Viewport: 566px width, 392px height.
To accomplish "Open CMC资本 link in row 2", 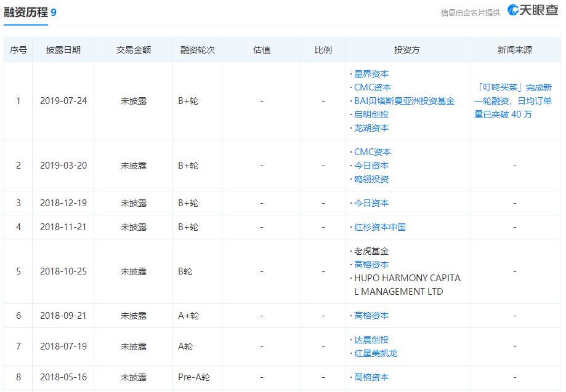I will [373, 152].
